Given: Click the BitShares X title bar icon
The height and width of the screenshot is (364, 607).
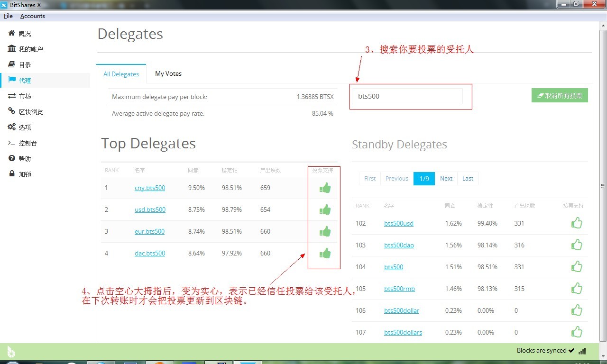Looking at the screenshot, I should [4, 5].
